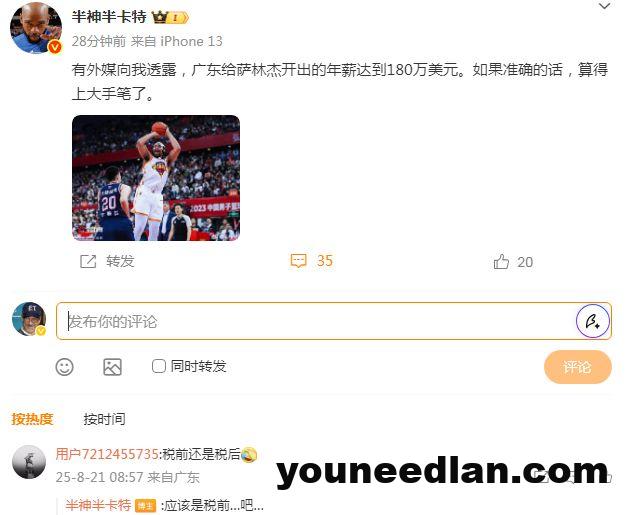The width and height of the screenshot is (632, 515).
Task: Click 半神半卡特 username in reply
Action: tap(98, 505)
